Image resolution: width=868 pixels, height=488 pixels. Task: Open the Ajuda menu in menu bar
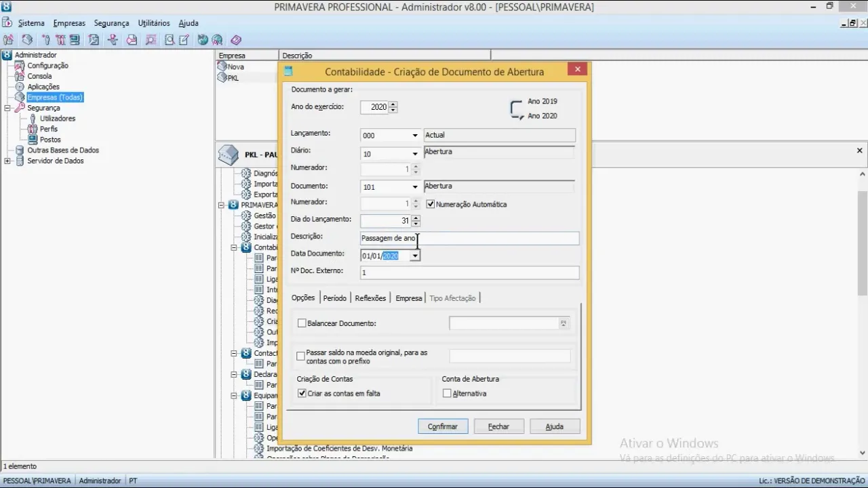(189, 23)
